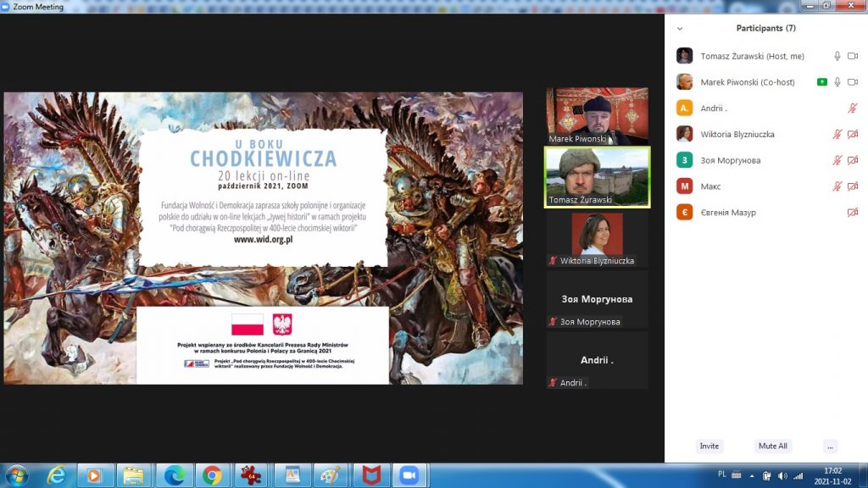This screenshot has height=488, width=868.
Task: Click Євгенія Мазур's camera-off icon
Action: click(x=853, y=213)
